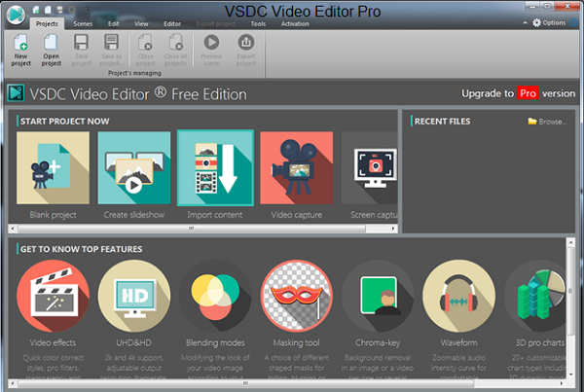Click the 'Masking tool' caption text
The image size is (584, 392).
click(297, 342)
